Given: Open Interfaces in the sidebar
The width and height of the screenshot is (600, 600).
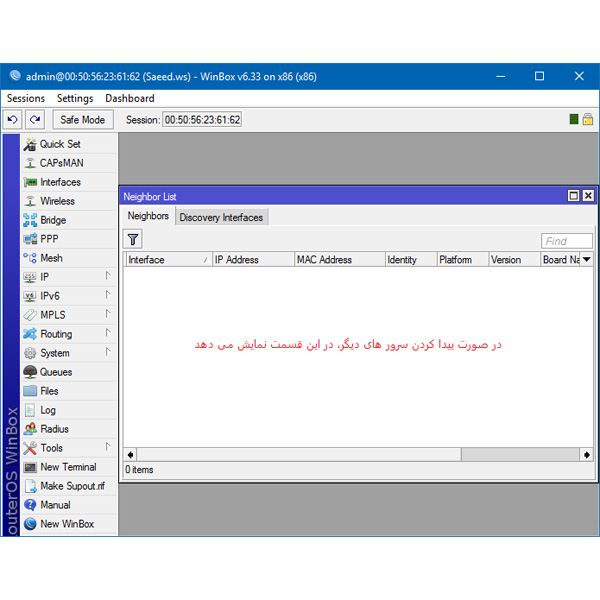Looking at the screenshot, I should pyautogui.click(x=69, y=182).
